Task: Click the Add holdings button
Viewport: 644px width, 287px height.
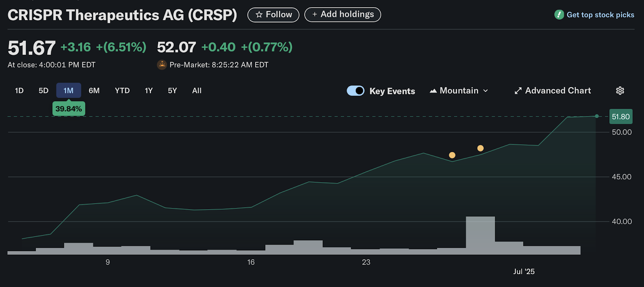Action: 343,15
